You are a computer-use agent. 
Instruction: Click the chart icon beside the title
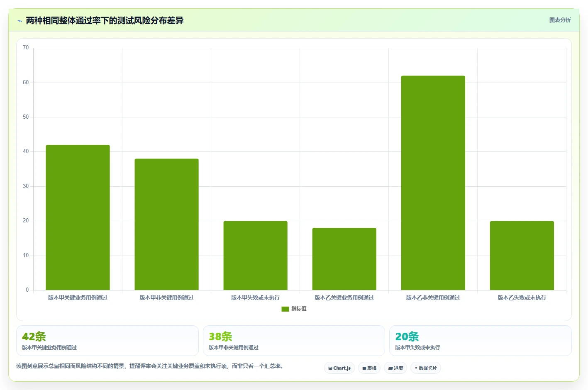[x=20, y=21]
